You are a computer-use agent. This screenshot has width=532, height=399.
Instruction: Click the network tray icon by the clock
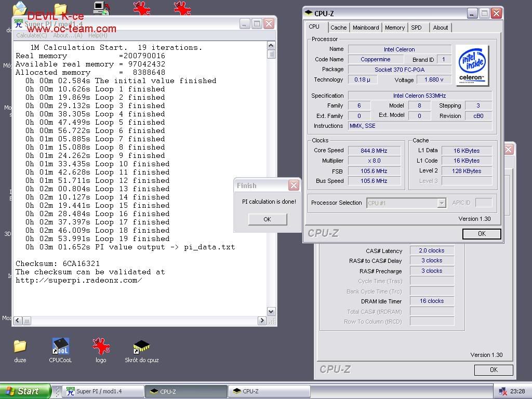pos(503,391)
